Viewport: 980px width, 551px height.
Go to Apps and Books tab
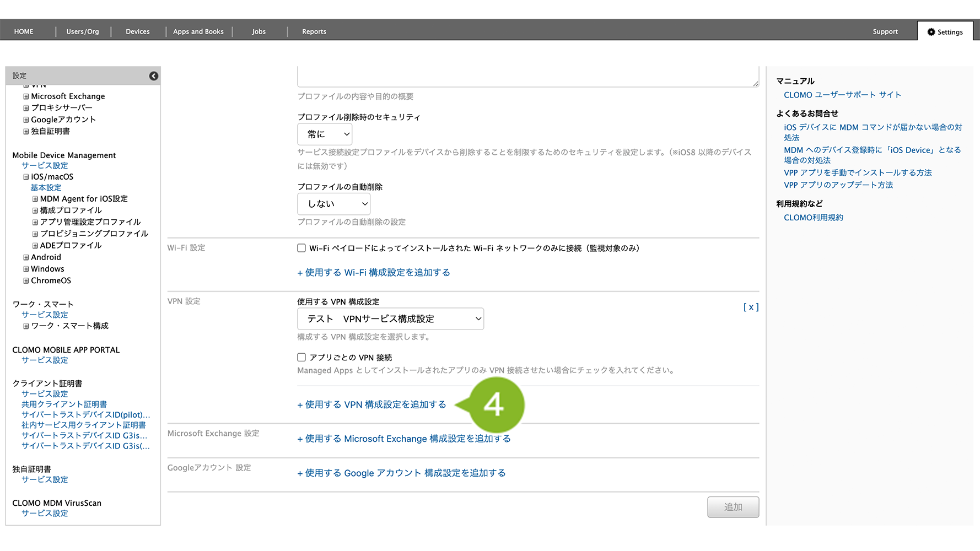pos(198,31)
